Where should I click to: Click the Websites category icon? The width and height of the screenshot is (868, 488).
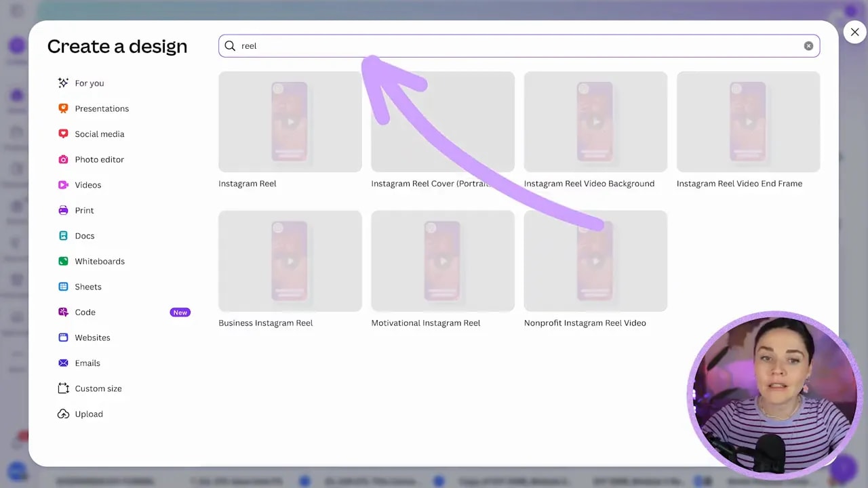[x=63, y=337]
